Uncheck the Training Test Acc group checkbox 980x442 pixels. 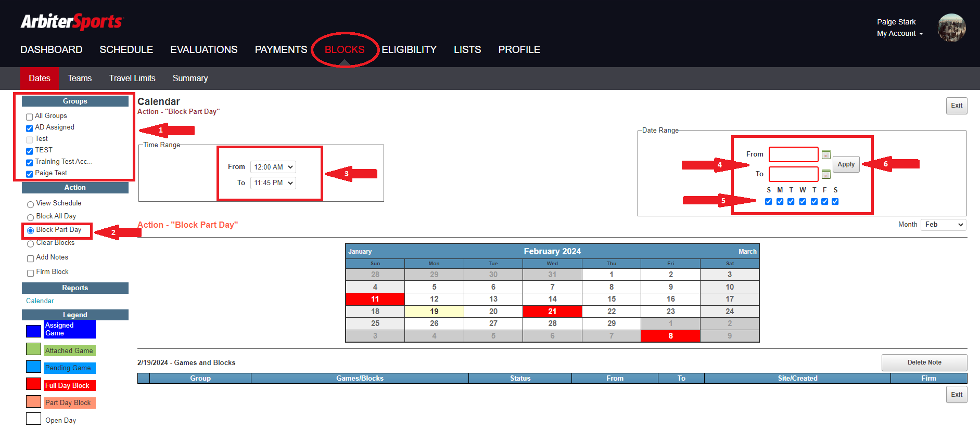point(30,162)
